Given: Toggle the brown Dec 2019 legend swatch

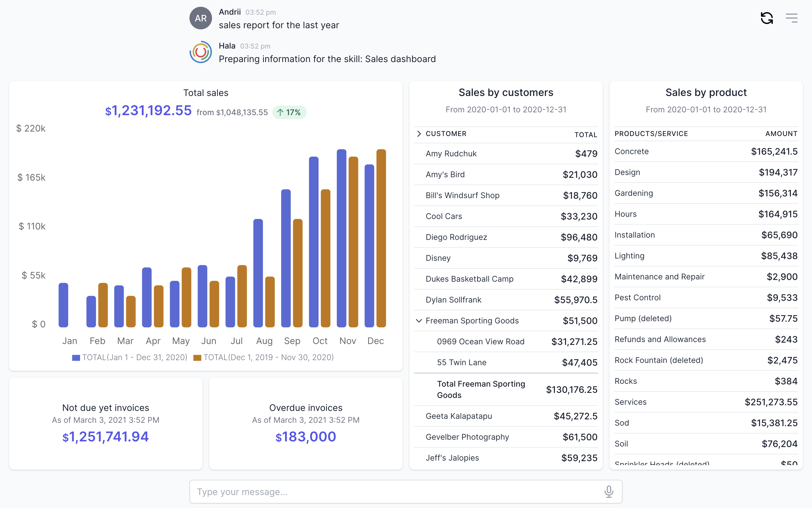Looking at the screenshot, I should pos(197,358).
